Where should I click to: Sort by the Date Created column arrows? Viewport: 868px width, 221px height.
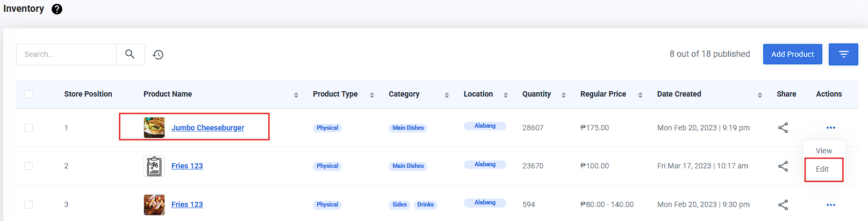(760, 95)
